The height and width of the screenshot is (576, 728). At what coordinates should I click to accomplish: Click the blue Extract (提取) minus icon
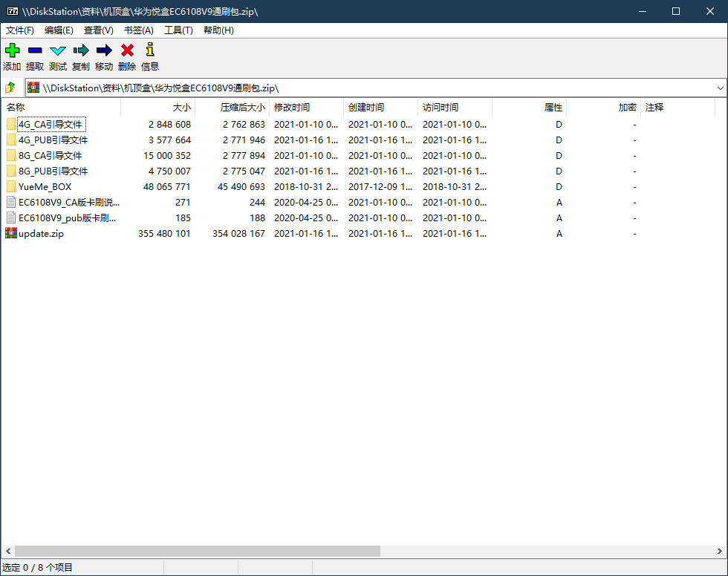(x=35, y=50)
